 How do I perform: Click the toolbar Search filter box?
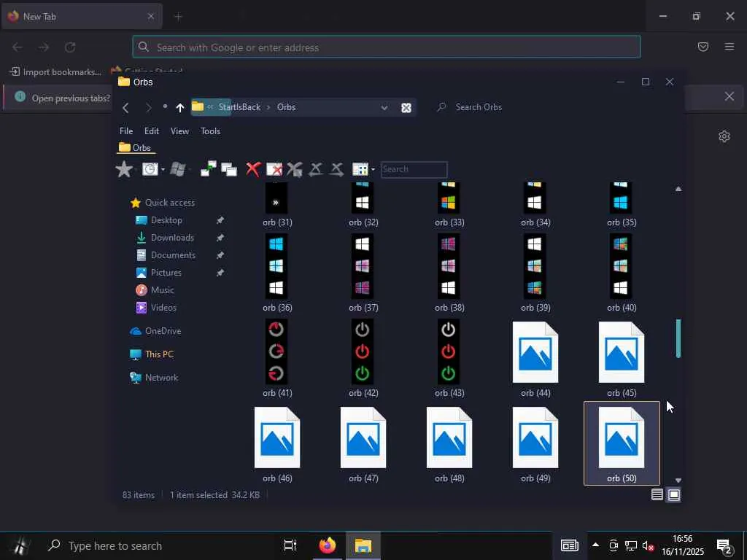tap(414, 169)
